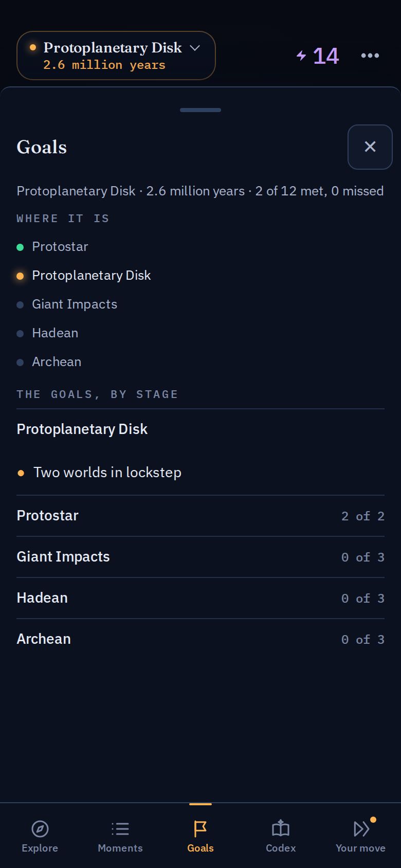
Task: Close the Goals panel
Action: (370, 147)
